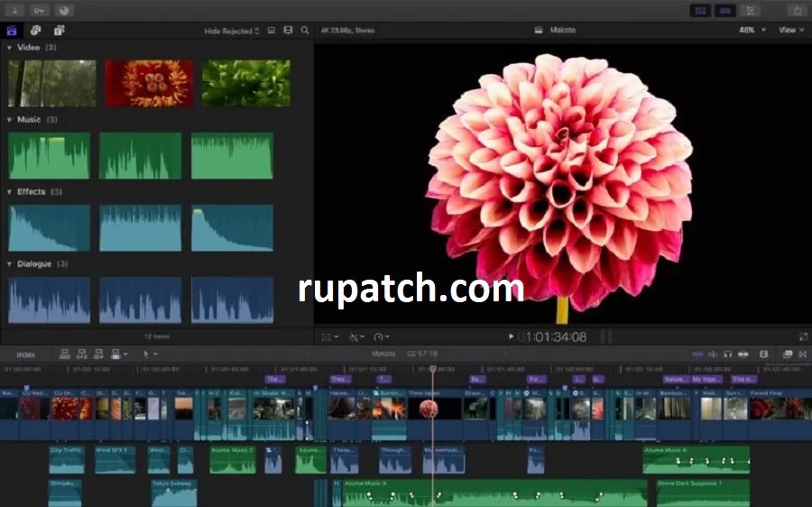This screenshot has width=812, height=507.
Task: Toggle filmstrip and list view in browser
Action: click(288, 31)
